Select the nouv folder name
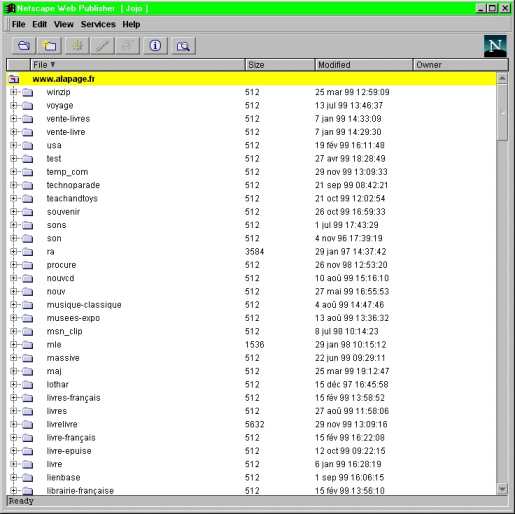The height and width of the screenshot is (514, 515). point(56,292)
